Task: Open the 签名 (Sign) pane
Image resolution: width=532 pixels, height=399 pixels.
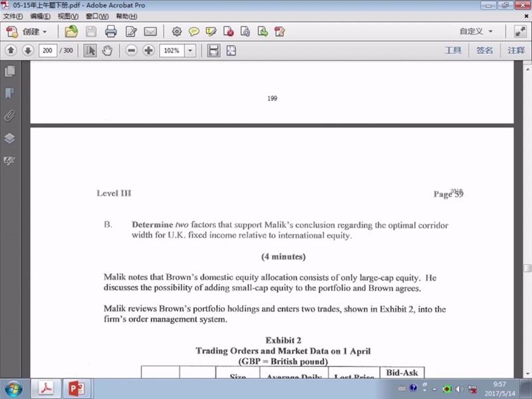Action: click(x=485, y=51)
